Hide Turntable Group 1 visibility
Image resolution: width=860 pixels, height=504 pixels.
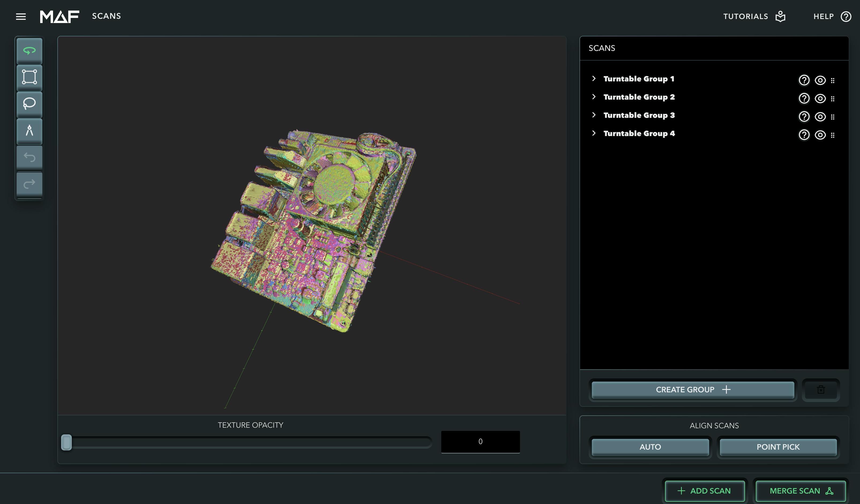820,80
